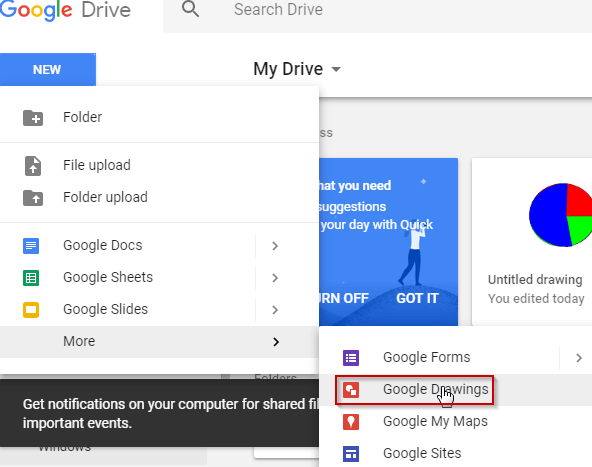Select Google Drawings in the submenu
The height and width of the screenshot is (467, 592).
tap(456, 390)
